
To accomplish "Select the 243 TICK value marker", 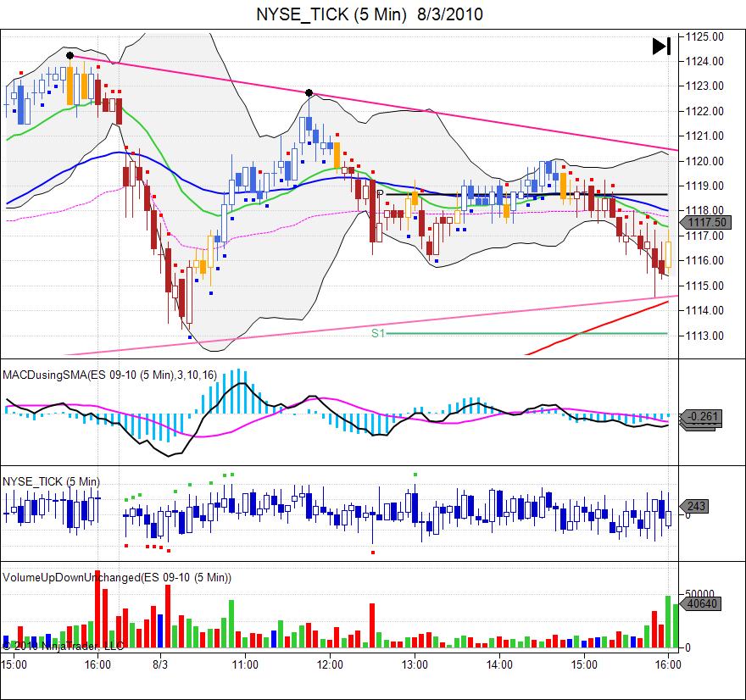I will (694, 506).
